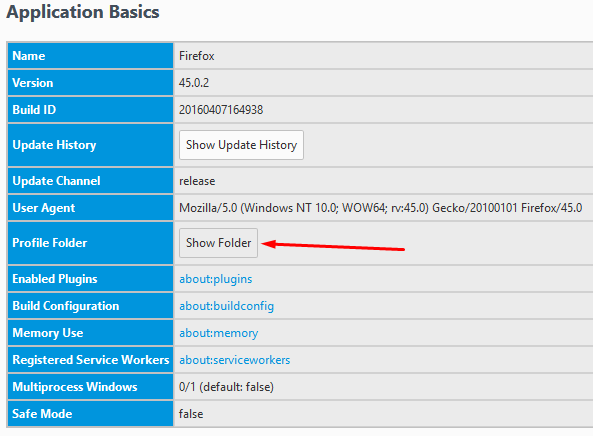
Task: Click the Show Folder button
Action: pos(218,243)
